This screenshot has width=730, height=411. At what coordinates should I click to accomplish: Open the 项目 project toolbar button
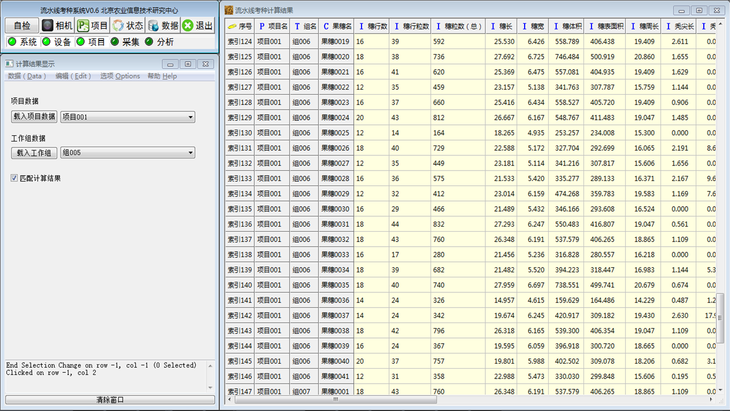click(92, 24)
